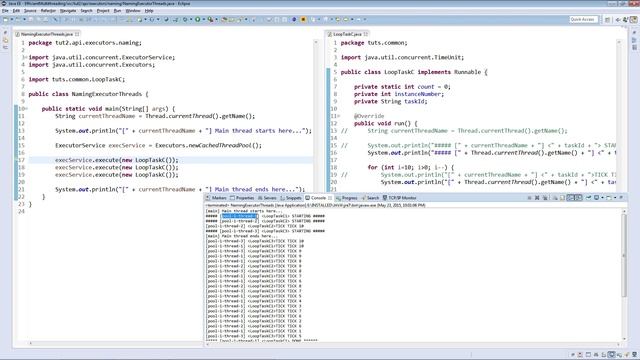The image size is (640, 360).
Task: Open the Navigate menu
Action: [x=68, y=11]
